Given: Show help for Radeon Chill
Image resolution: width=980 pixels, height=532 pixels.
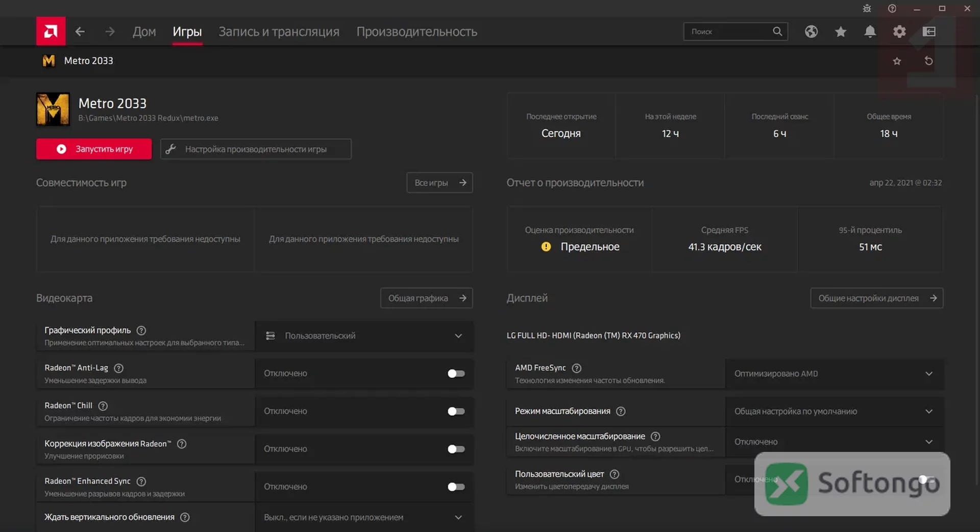Looking at the screenshot, I should [103, 406].
